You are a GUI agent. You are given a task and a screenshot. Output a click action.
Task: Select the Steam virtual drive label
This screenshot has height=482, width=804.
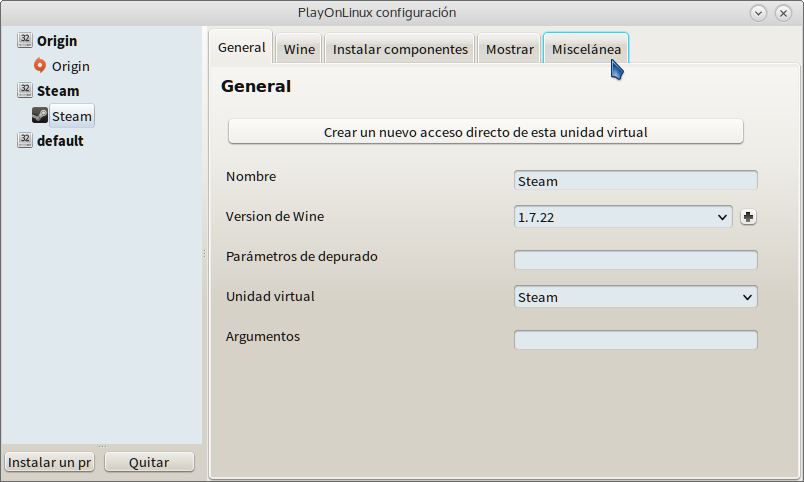coord(58,91)
